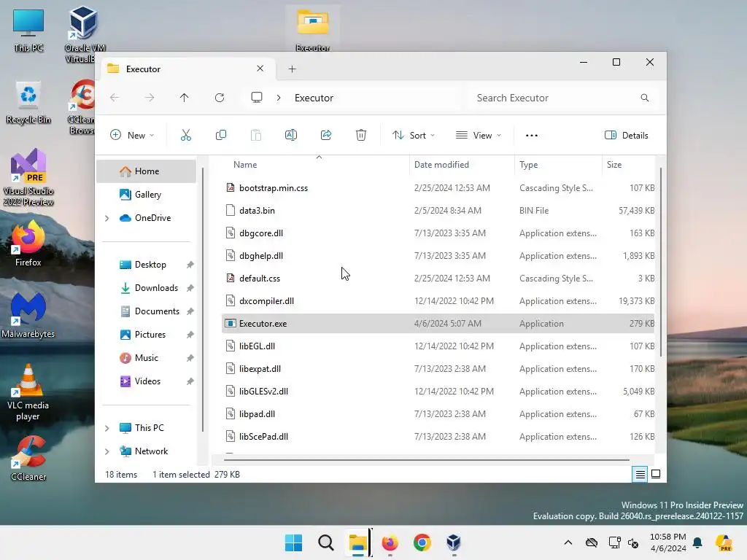Open VLC media player desktop shortcut
Image resolution: width=747 pixels, height=560 pixels.
28,392
